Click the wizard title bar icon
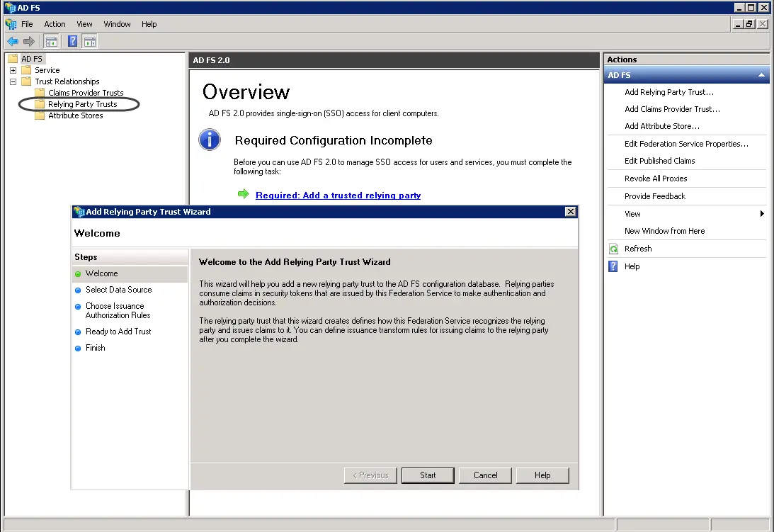Screen dimensions: 774x532 (79, 212)
